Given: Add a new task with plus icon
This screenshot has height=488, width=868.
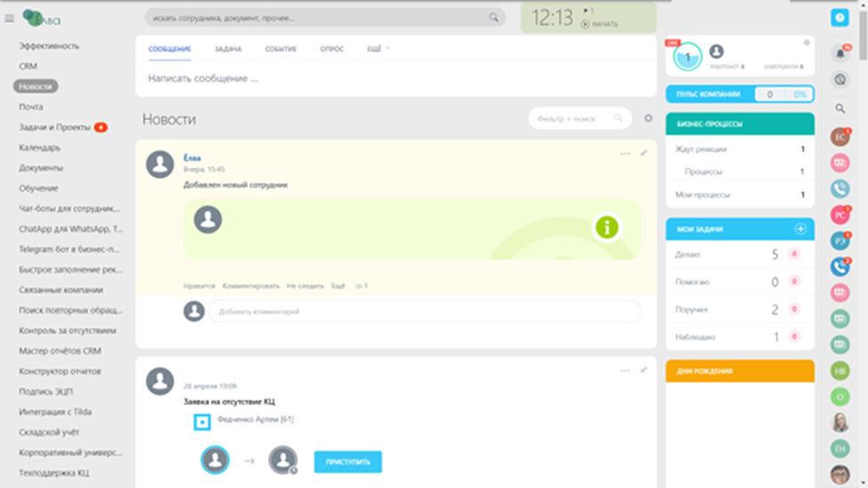Looking at the screenshot, I should [x=800, y=229].
